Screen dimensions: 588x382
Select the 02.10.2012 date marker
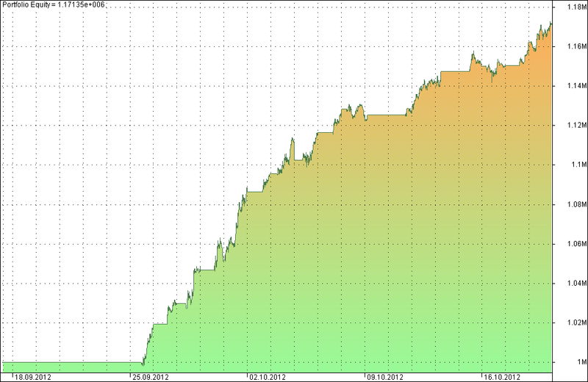[268, 376]
